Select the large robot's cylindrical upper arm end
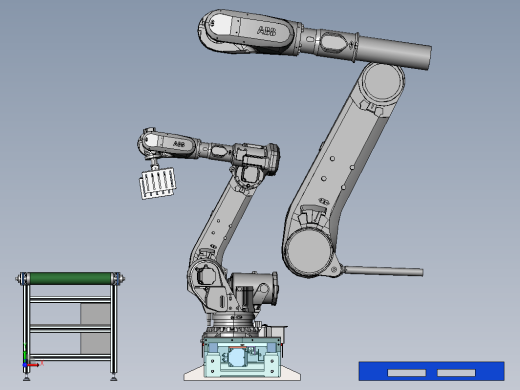The height and width of the screenshot is (390, 520). click(x=395, y=53)
